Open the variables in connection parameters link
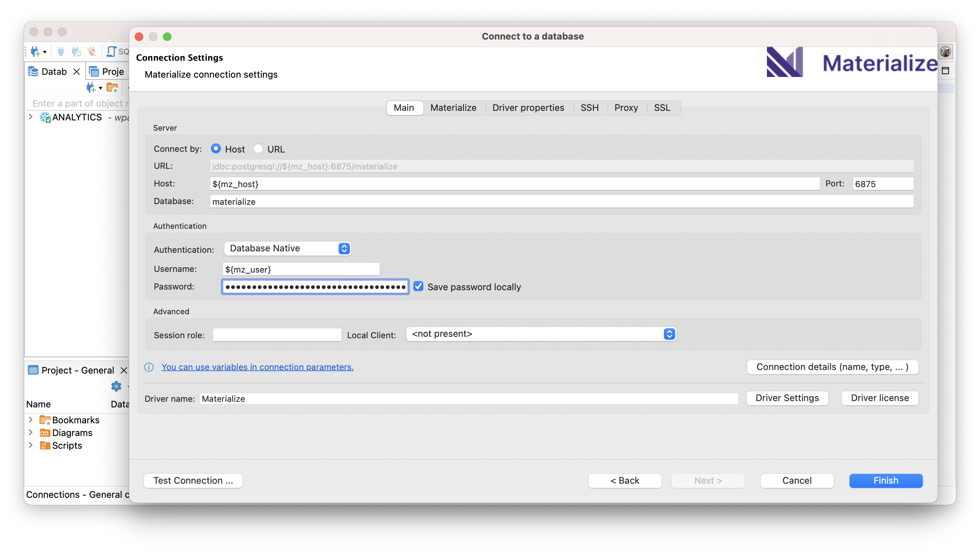 click(x=257, y=367)
